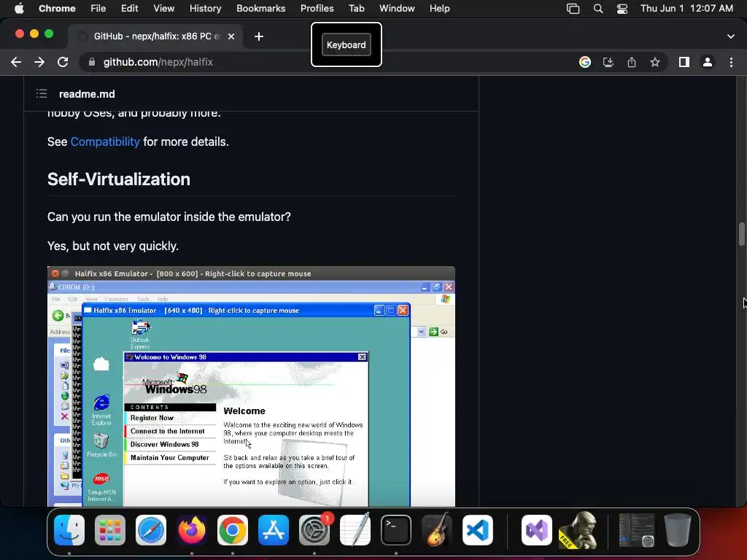Close the GitHub nepx/halfix tab
The height and width of the screenshot is (560, 747).
pyautogui.click(x=231, y=36)
